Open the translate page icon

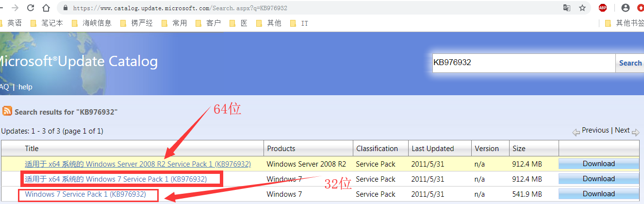tap(566, 8)
